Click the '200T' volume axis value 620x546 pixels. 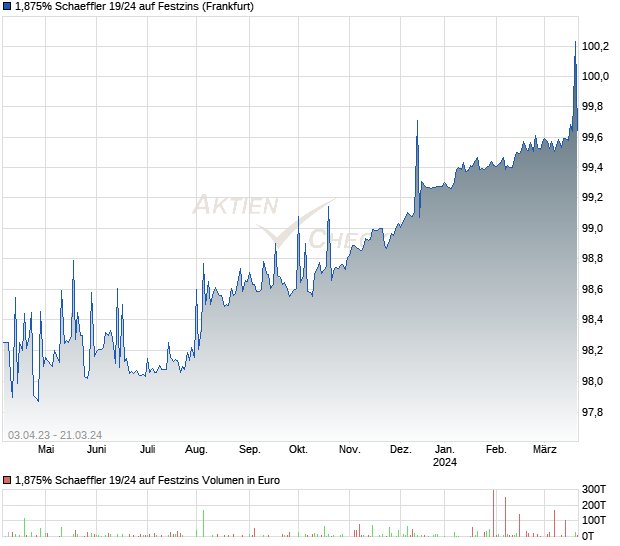click(594, 505)
